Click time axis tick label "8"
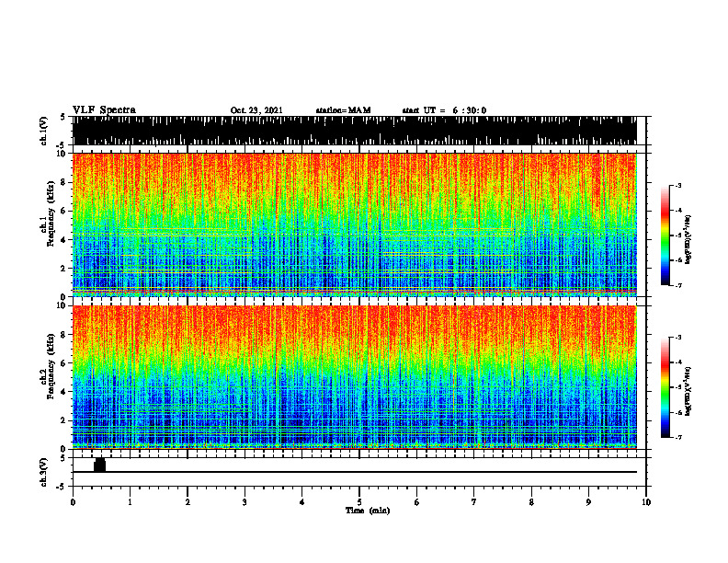The height and width of the screenshot is (563, 728). coord(531,502)
